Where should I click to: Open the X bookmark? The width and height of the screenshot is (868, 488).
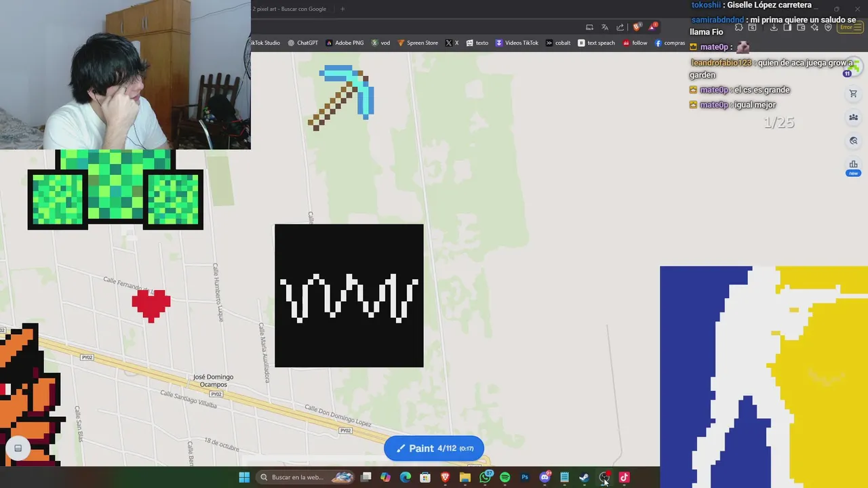(x=452, y=43)
